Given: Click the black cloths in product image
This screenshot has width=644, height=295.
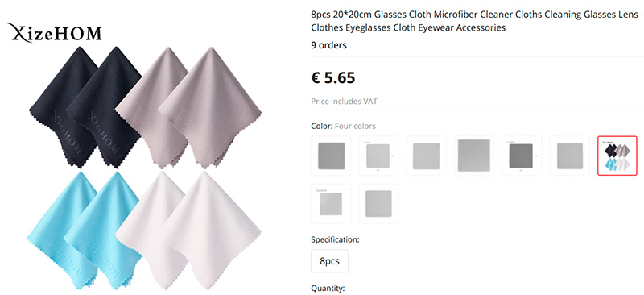Looking at the screenshot, I should pos(85,108).
